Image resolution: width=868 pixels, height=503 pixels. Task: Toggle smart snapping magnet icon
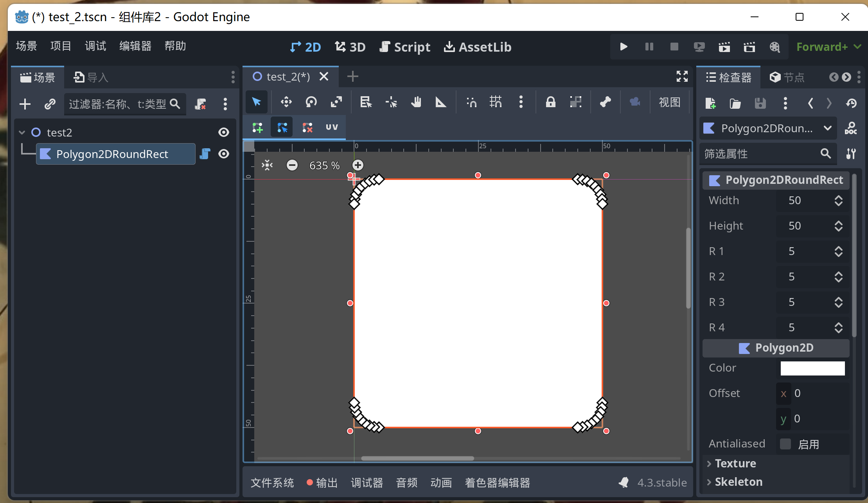point(471,102)
